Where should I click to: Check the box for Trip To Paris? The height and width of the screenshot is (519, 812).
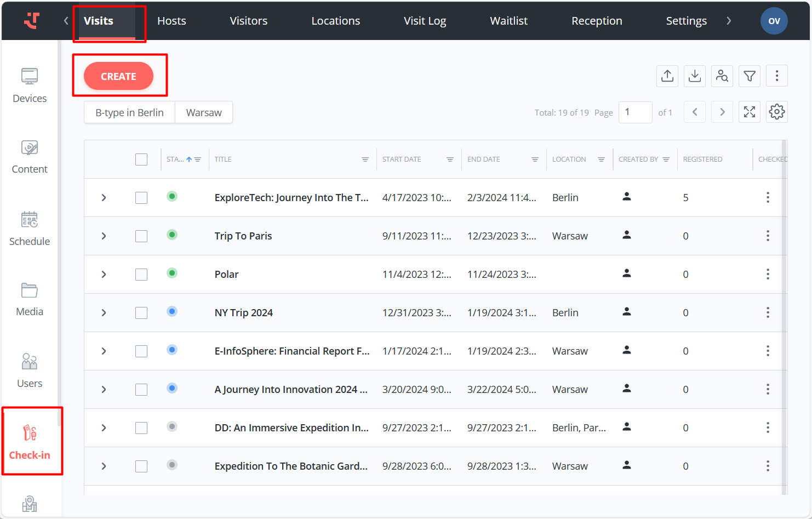click(141, 236)
